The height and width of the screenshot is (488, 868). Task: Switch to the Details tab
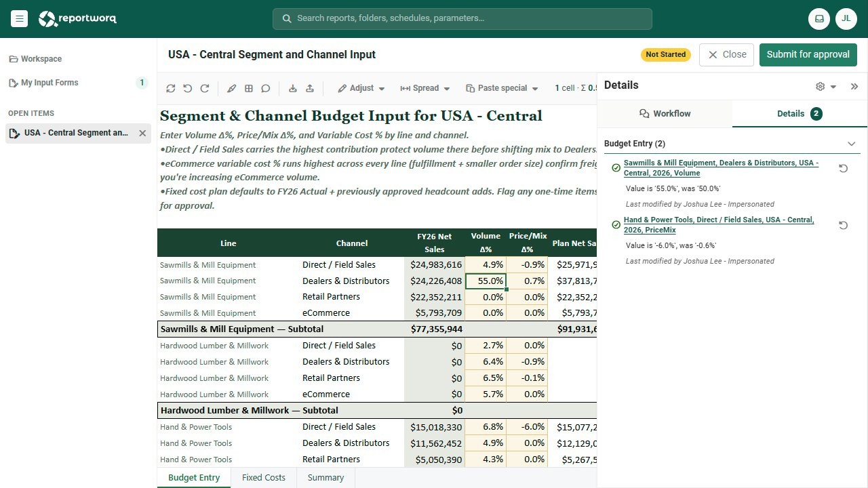point(800,114)
